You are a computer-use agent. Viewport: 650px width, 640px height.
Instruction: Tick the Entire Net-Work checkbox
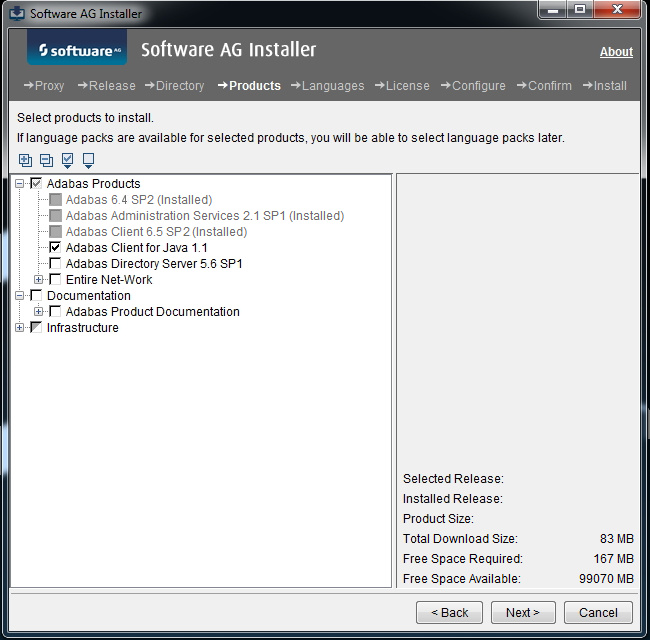pyautogui.click(x=55, y=280)
